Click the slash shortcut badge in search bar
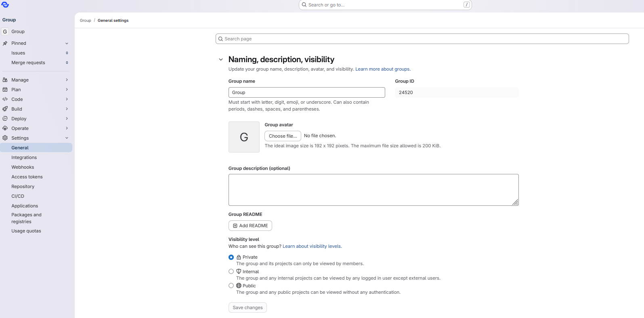This screenshot has width=644, height=318. point(466,5)
